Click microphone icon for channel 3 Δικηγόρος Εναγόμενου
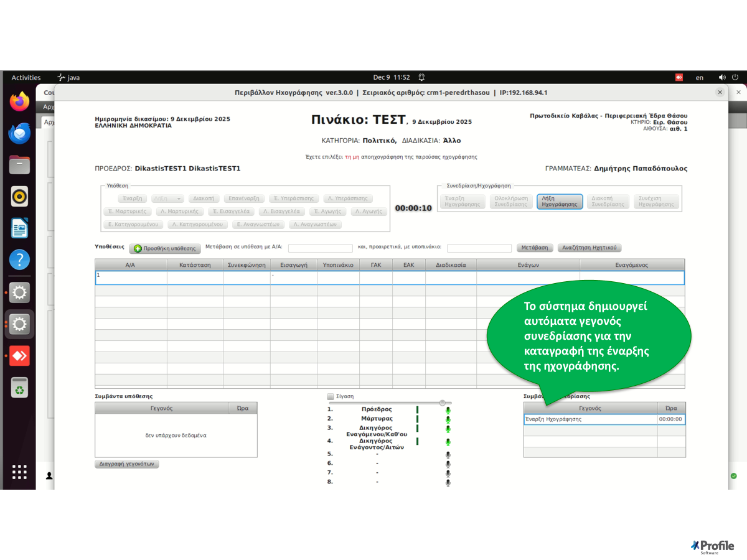Viewport: 747px width, 560px height. point(448,429)
